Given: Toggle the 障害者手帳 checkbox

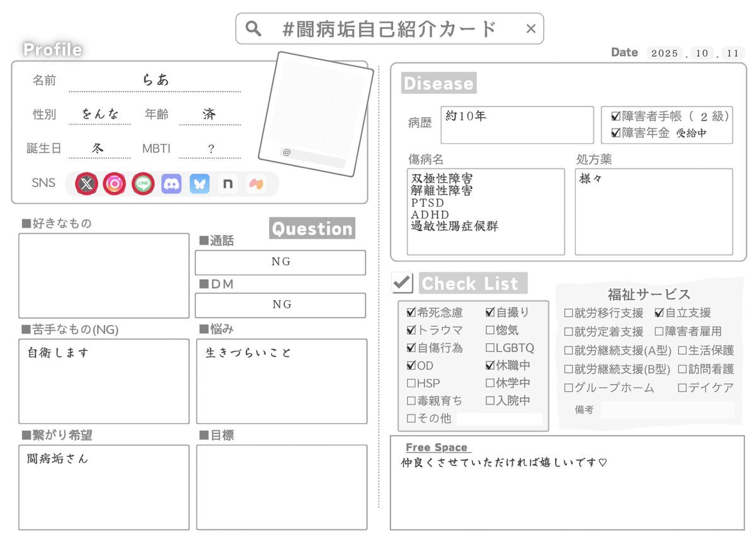Looking at the screenshot, I should (x=616, y=117).
